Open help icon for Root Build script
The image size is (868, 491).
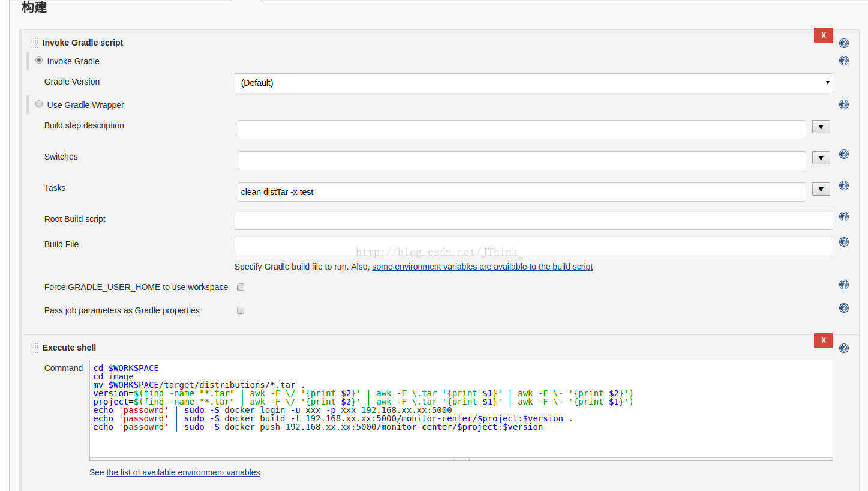point(844,217)
